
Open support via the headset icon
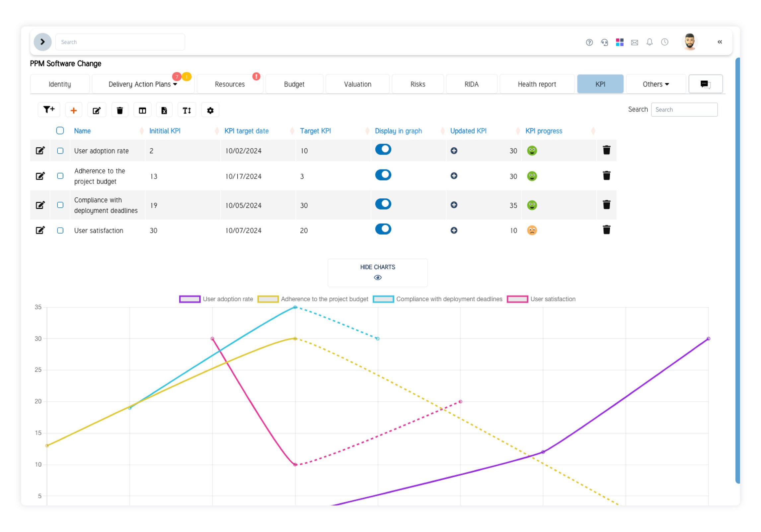pyautogui.click(x=604, y=42)
